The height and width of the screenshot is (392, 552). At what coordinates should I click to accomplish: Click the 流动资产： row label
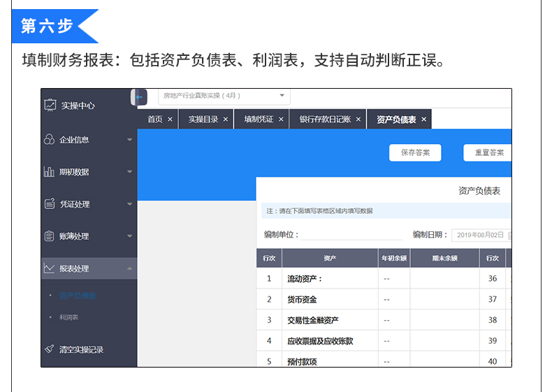point(305,279)
